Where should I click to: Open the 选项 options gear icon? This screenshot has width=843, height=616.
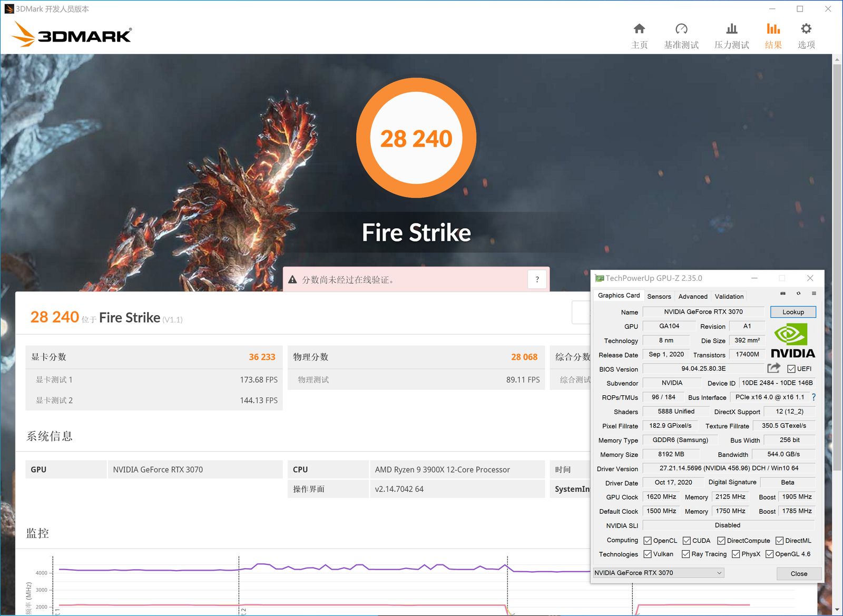[806, 28]
